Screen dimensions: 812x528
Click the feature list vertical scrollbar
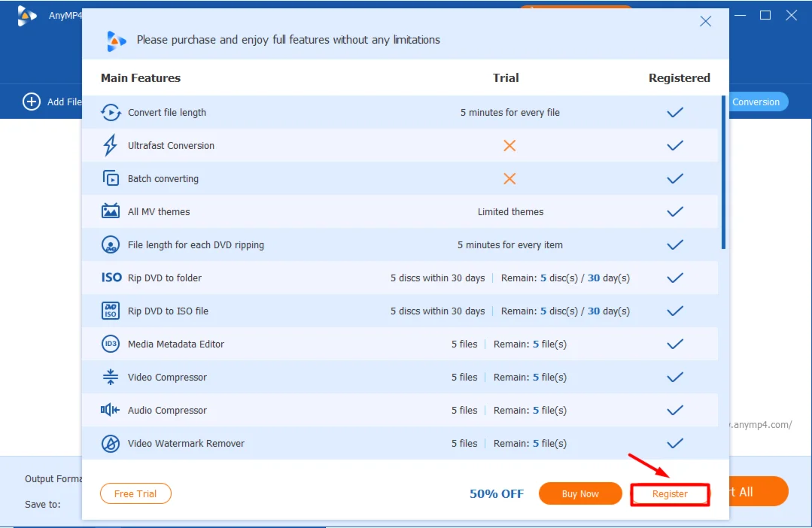(723, 171)
